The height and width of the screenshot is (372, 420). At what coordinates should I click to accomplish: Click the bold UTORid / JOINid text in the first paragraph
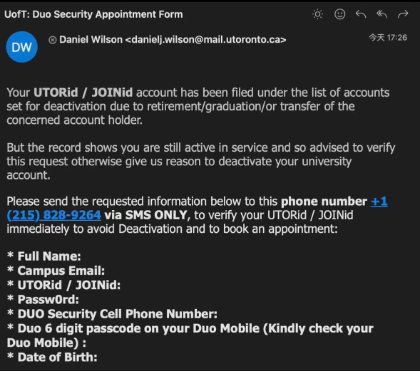point(83,92)
